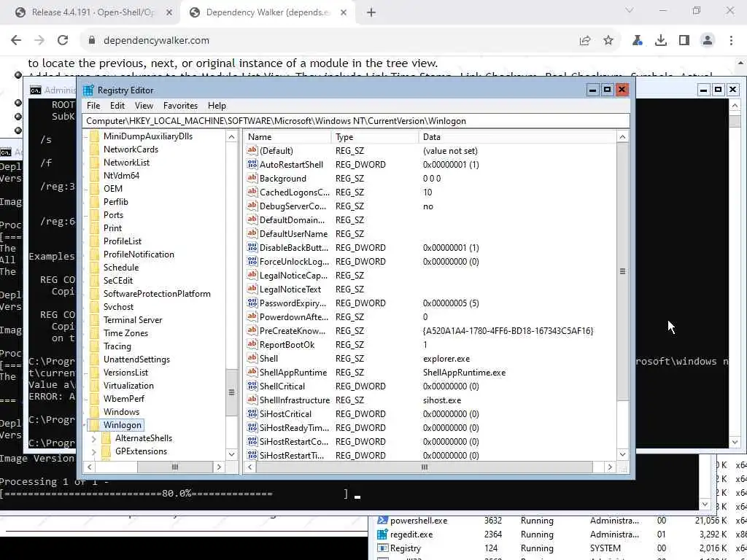
Task: Click the registry path address bar
Action: point(355,121)
